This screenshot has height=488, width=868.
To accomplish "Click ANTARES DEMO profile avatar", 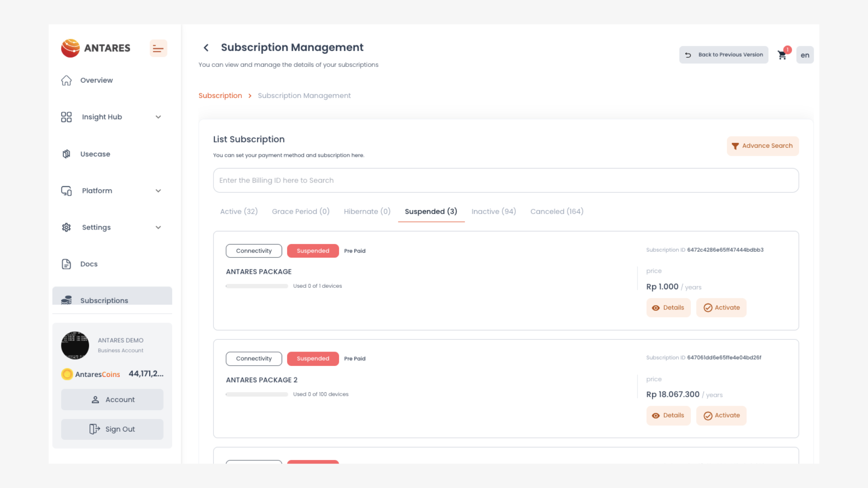I will tap(75, 345).
